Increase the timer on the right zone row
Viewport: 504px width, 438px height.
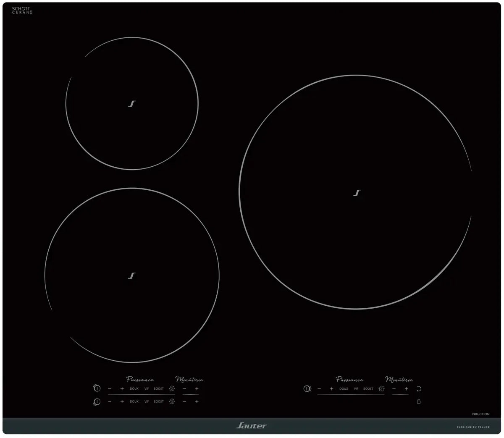coord(406,389)
